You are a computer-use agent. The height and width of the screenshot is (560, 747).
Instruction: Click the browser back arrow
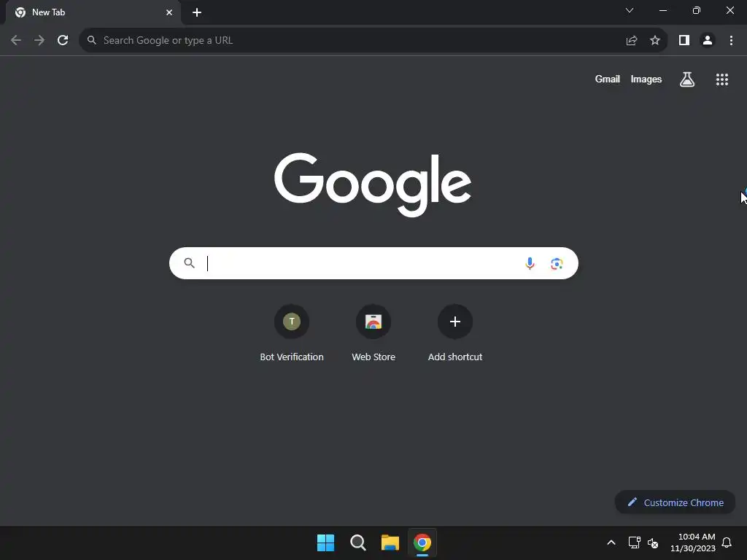(x=16, y=41)
